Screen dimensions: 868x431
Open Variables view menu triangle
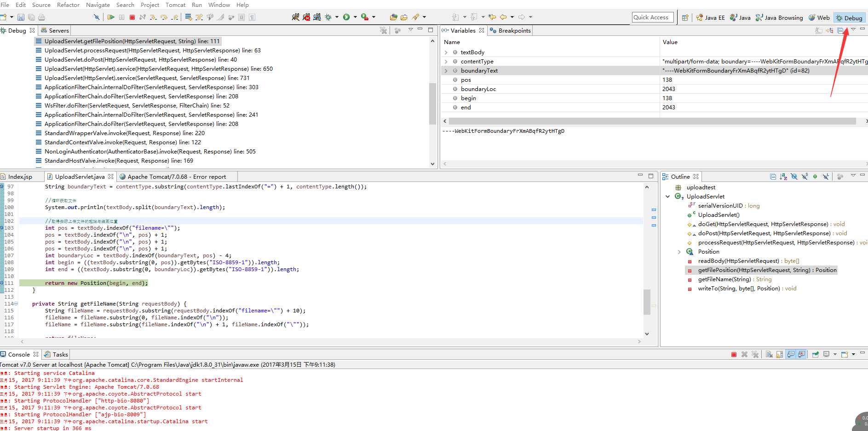tap(853, 29)
